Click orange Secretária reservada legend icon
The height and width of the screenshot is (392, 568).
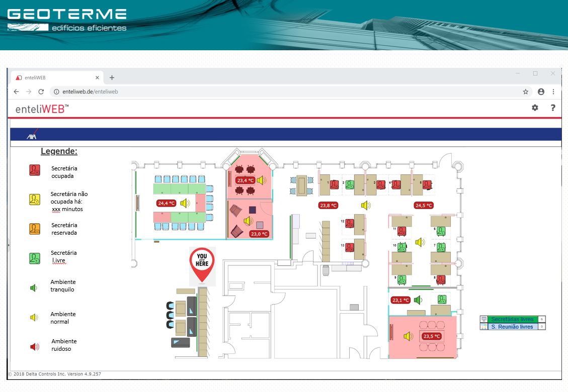34,229
